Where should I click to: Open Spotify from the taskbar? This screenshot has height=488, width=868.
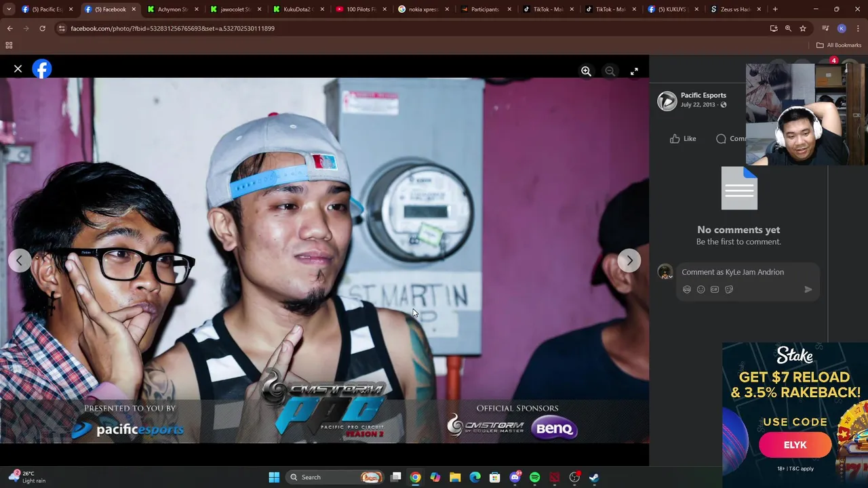point(535,477)
